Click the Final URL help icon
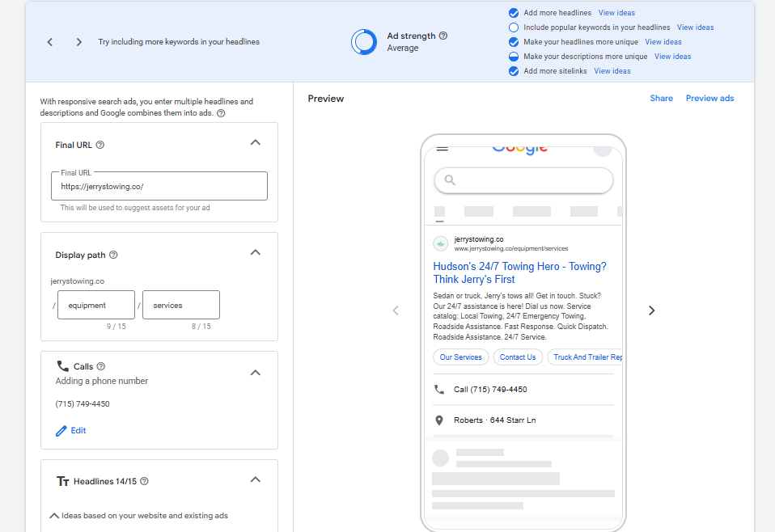 click(x=100, y=146)
